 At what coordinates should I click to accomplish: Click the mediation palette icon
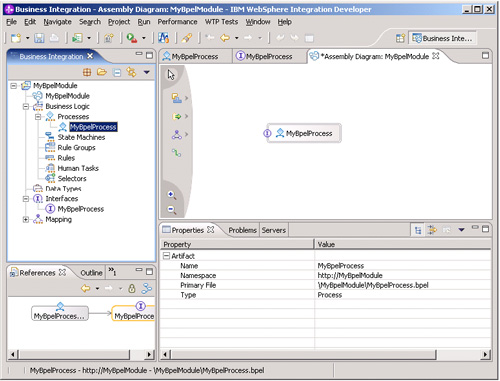tap(176, 135)
